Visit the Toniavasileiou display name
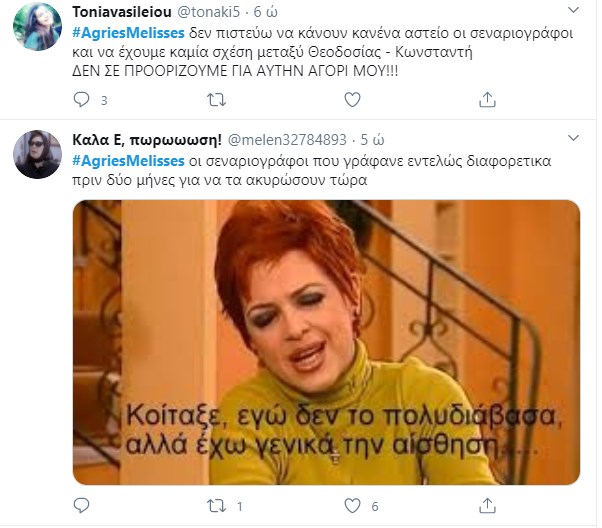This screenshot has height=528, width=602. coord(122,12)
